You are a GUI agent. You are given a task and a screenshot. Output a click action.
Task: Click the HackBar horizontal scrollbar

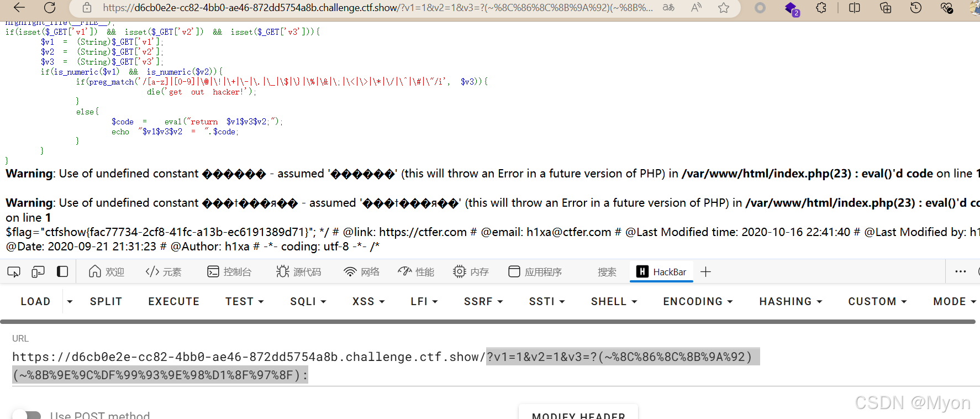pos(488,322)
